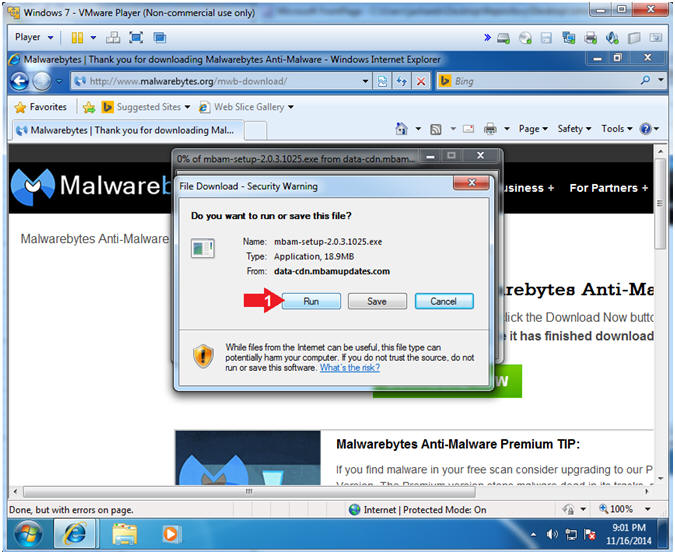Open the zoom level 100% dropdown
This screenshot has height=554, width=675.
point(647,509)
